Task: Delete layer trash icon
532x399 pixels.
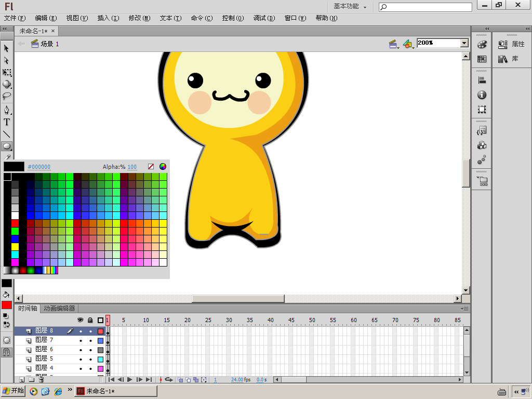Action: click(x=41, y=380)
